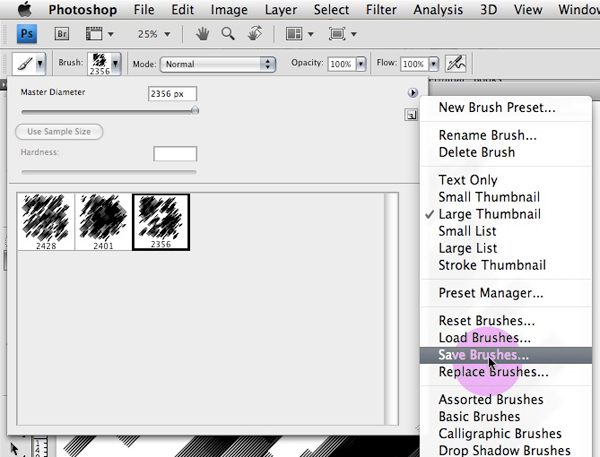Viewport: 600px width, 457px height.
Task: Open the Image menu
Action: tap(229, 10)
